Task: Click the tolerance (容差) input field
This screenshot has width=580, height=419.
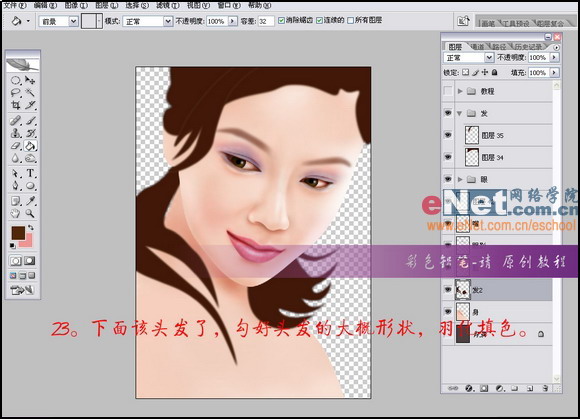Action: click(x=266, y=21)
